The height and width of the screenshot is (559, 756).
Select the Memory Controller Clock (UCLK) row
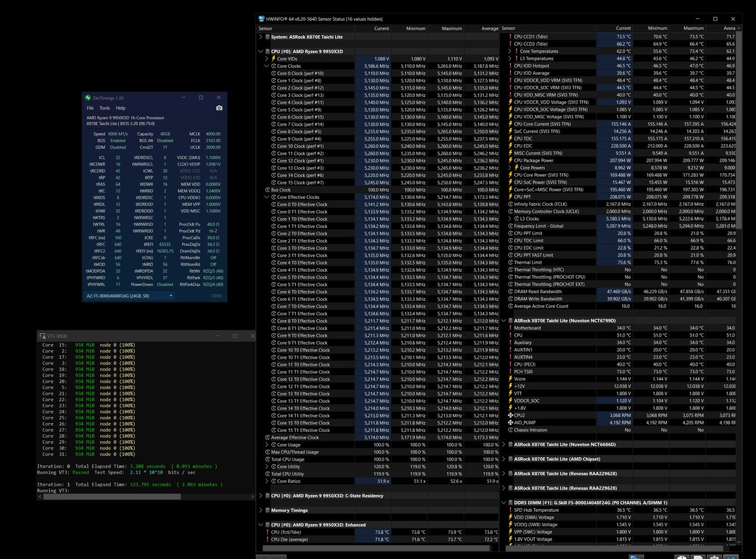coord(622,212)
